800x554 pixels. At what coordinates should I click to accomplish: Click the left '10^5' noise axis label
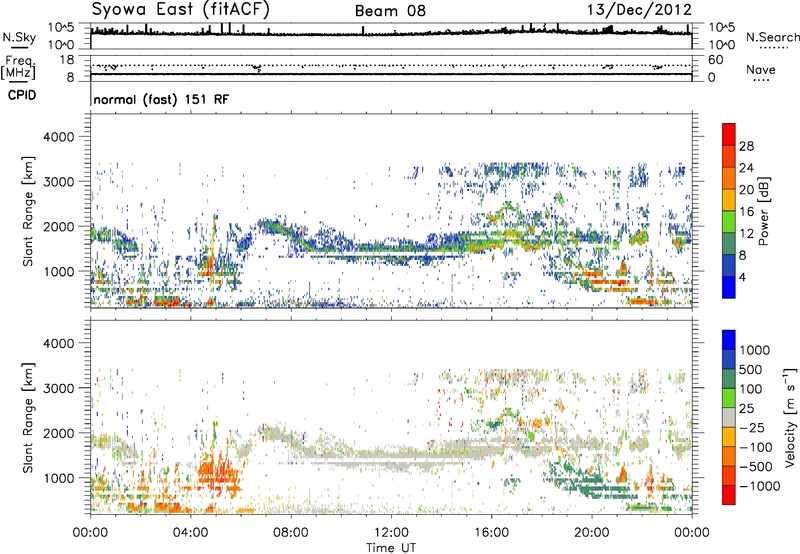coord(61,27)
